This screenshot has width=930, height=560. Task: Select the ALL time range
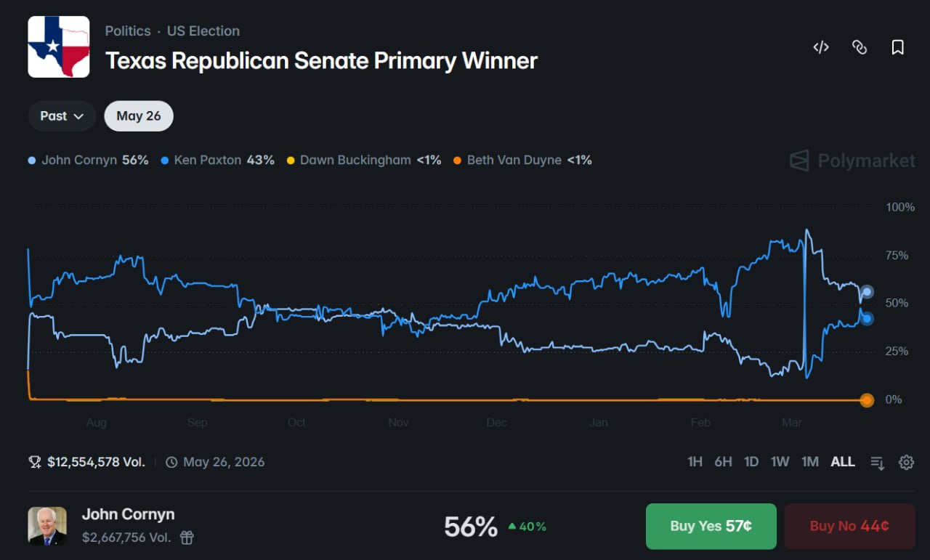pos(843,462)
